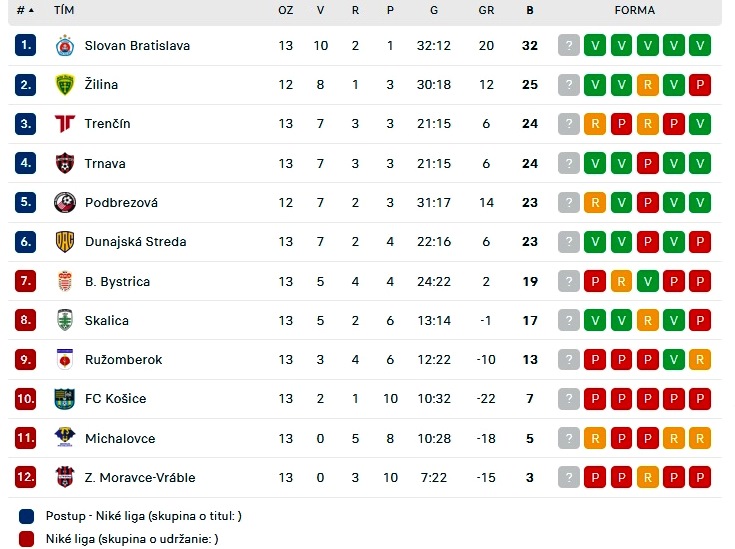The width and height of the screenshot is (735, 549).
Task: Open the Ružomberok team link
Action: (x=123, y=360)
